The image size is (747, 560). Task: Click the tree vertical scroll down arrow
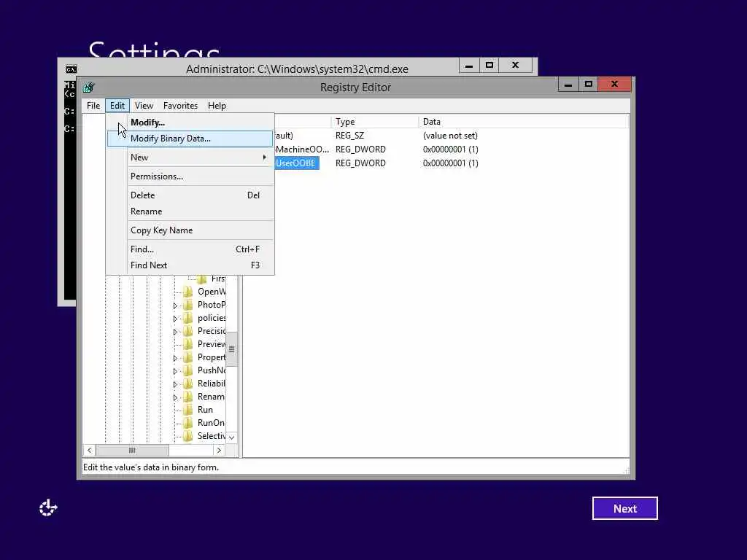point(231,437)
